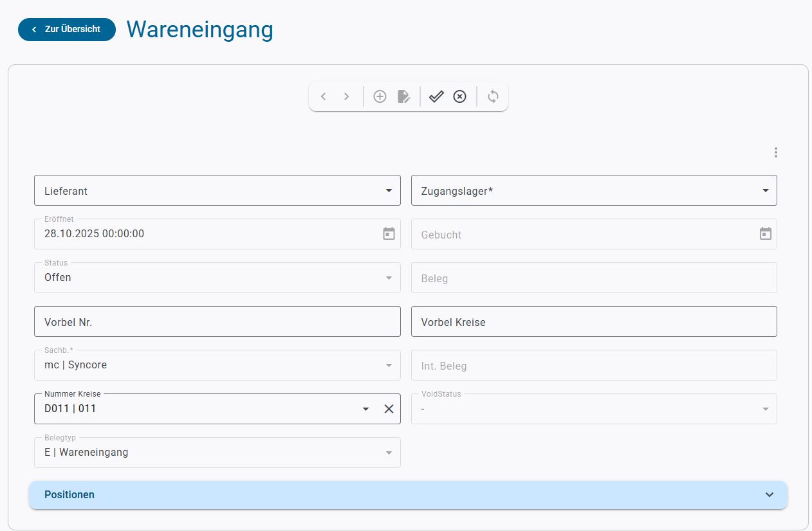Open the Lieferant dropdown
Screen dimensions: 812x531
tap(389, 190)
